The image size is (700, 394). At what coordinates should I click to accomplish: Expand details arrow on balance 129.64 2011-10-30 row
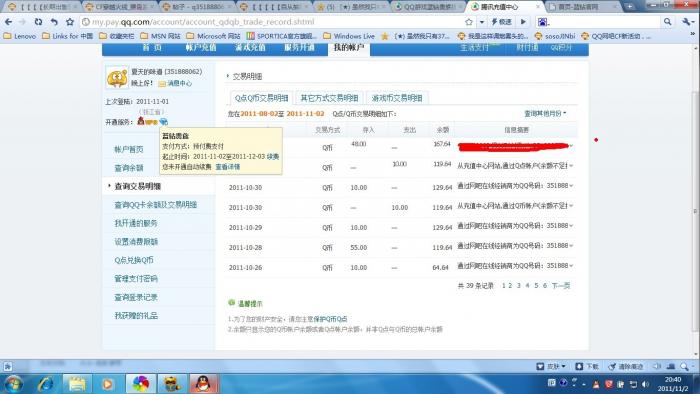[571, 186]
